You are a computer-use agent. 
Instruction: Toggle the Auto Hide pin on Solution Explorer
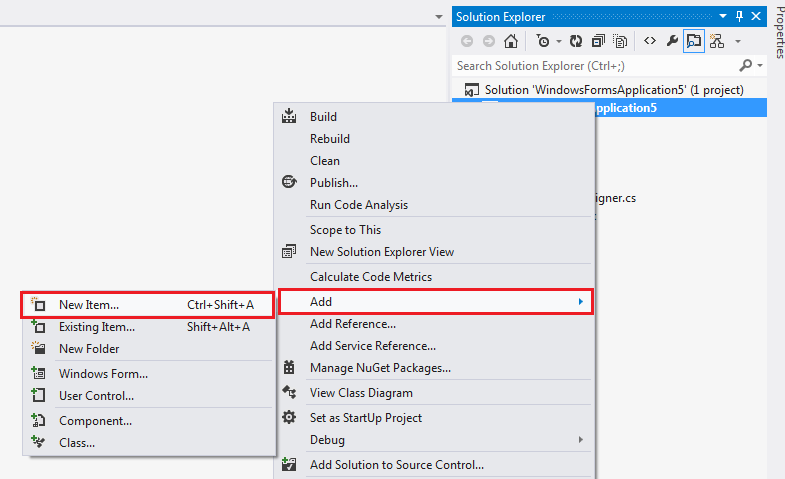coord(740,16)
